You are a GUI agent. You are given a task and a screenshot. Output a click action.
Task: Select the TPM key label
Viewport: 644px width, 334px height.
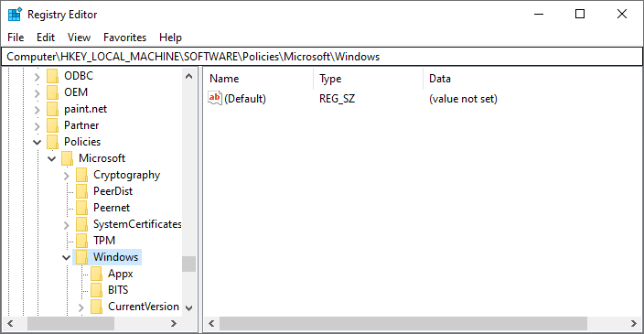pyautogui.click(x=104, y=241)
